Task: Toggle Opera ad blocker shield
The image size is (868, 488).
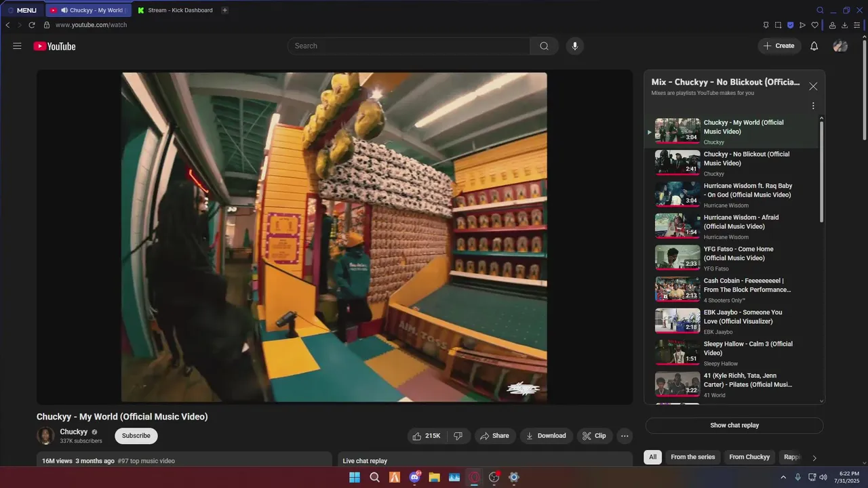Action: 790,25
